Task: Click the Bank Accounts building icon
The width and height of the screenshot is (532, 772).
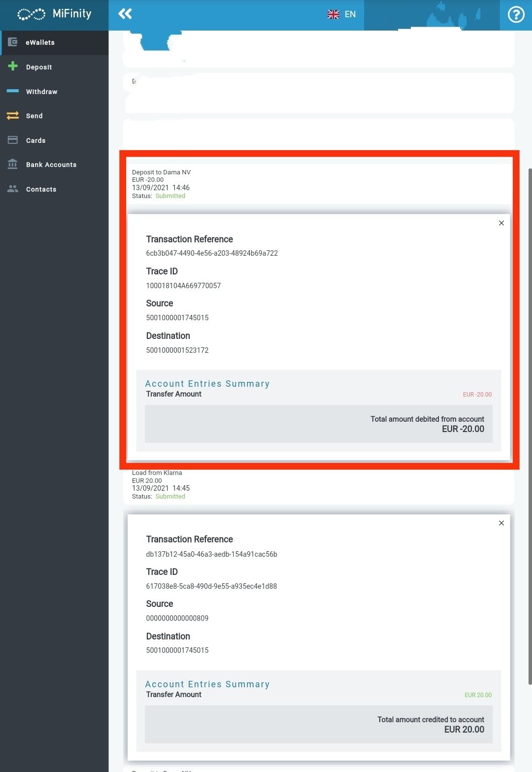Action: point(13,165)
